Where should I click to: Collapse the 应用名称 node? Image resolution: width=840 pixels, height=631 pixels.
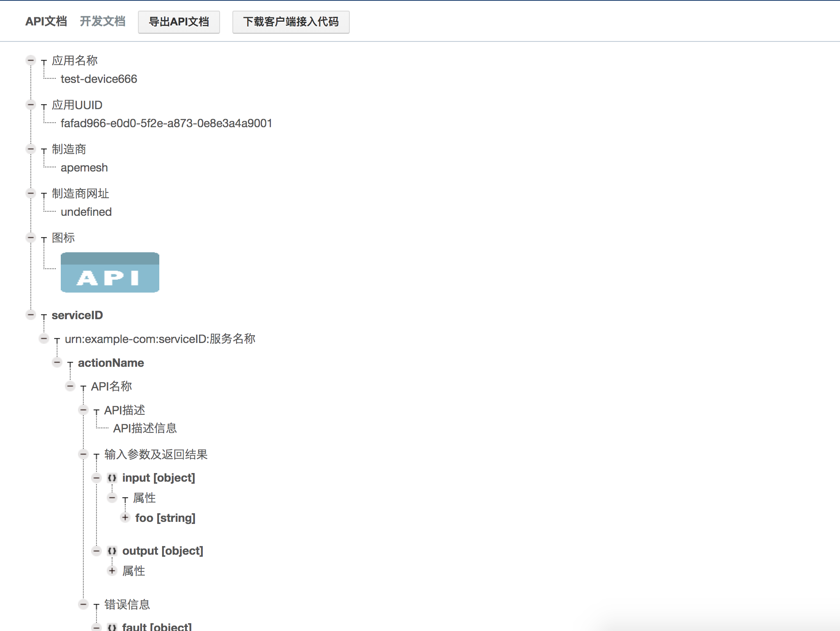[31, 60]
